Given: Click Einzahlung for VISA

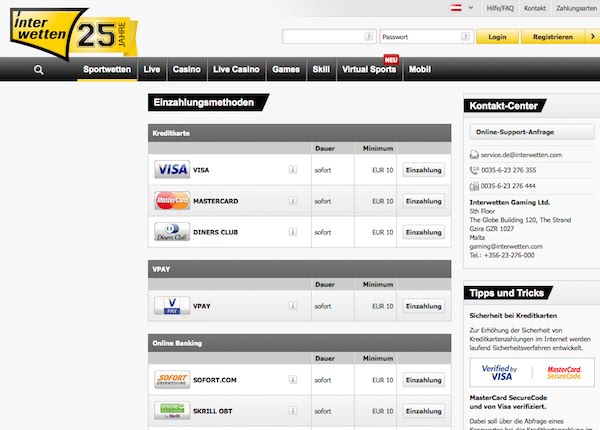Looking at the screenshot, I should (424, 170).
